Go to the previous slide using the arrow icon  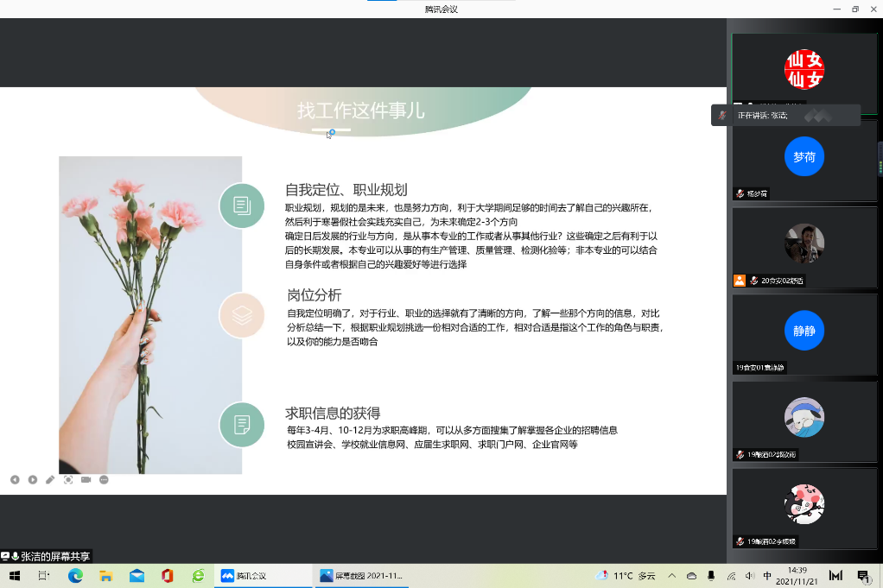(15, 479)
